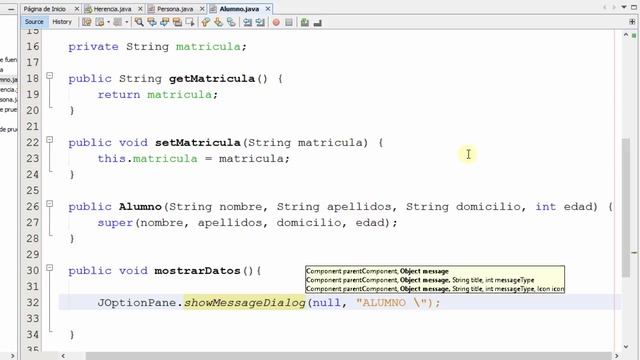This screenshot has width=640, height=360.
Task: Open the Back history dropdown arrow
Action: tap(109, 22)
